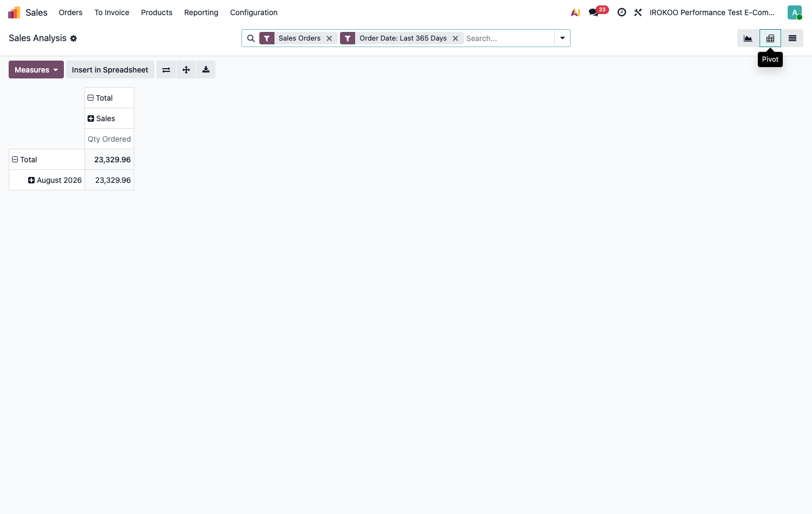Switch to List view icon

793,38
